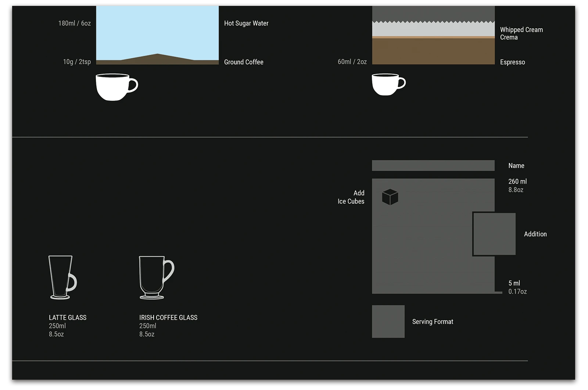The height and width of the screenshot is (390, 588).
Task: Toggle the Serving Format square
Action: (x=388, y=321)
